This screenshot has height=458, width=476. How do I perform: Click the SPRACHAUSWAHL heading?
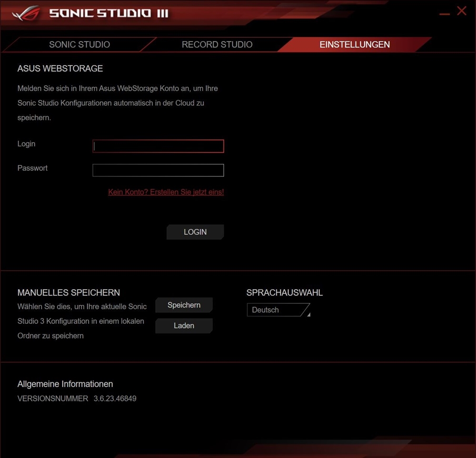pyautogui.click(x=285, y=292)
